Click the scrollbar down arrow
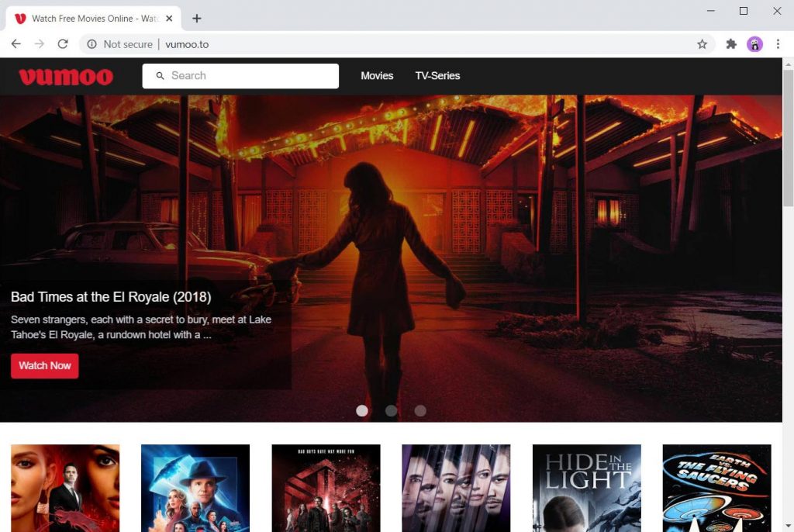 pyautogui.click(x=788, y=527)
